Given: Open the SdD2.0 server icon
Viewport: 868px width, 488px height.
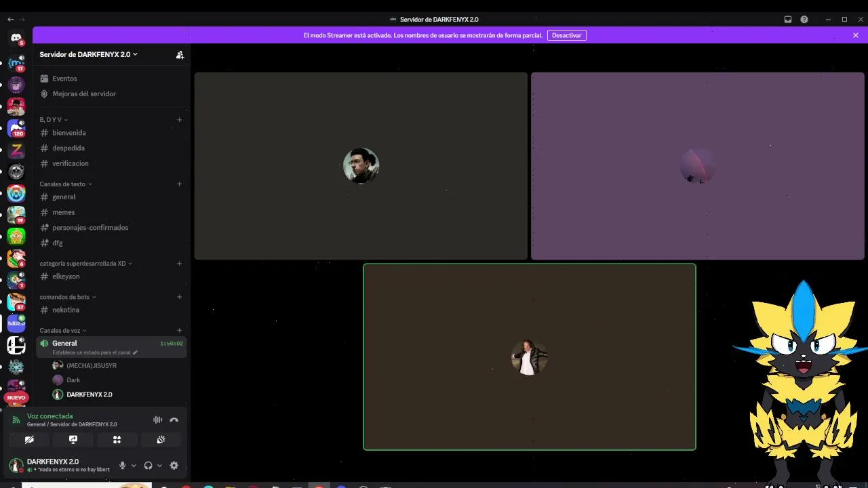Looking at the screenshot, I should tap(16, 323).
